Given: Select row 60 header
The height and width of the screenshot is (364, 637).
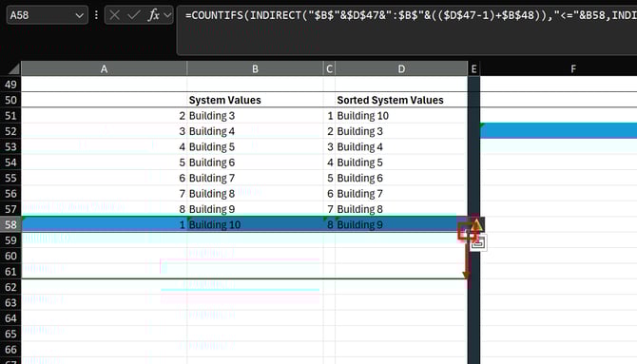Looking at the screenshot, I should (10, 256).
